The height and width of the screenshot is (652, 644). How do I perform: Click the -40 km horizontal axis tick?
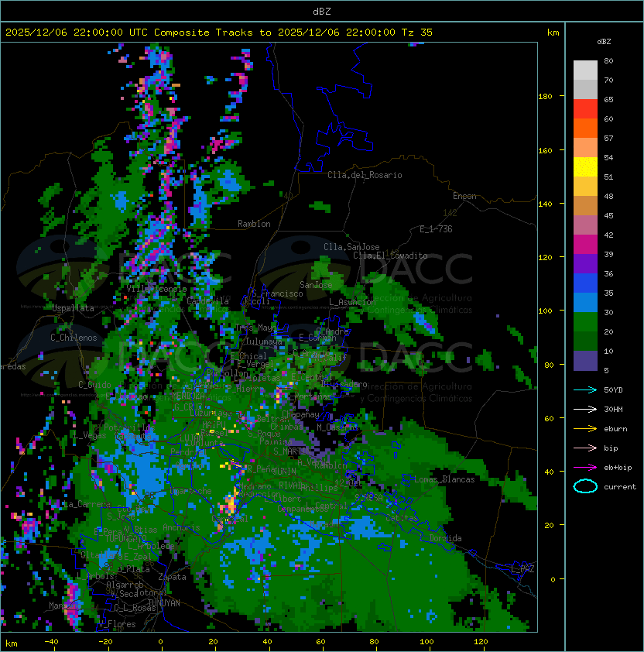(x=51, y=642)
